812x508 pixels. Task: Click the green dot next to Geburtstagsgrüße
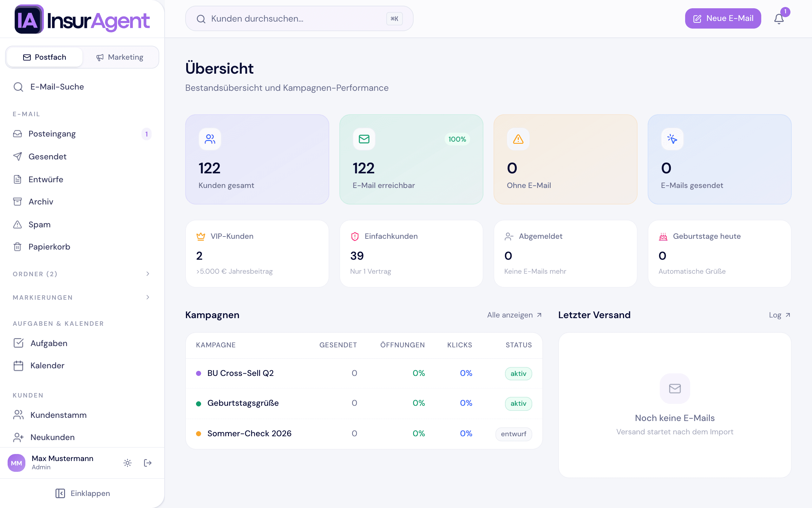point(199,404)
